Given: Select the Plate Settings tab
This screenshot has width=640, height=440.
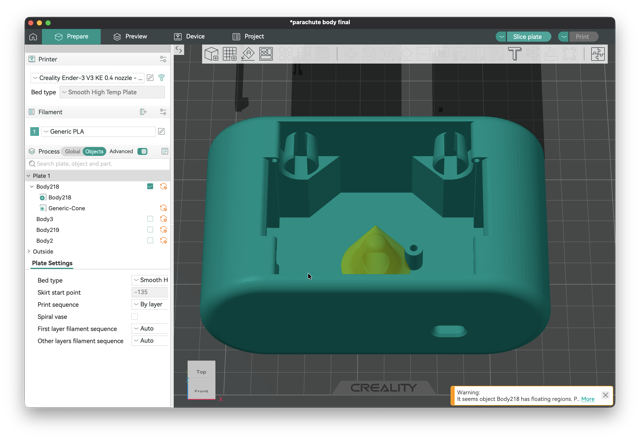Looking at the screenshot, I should pos(52,263).
